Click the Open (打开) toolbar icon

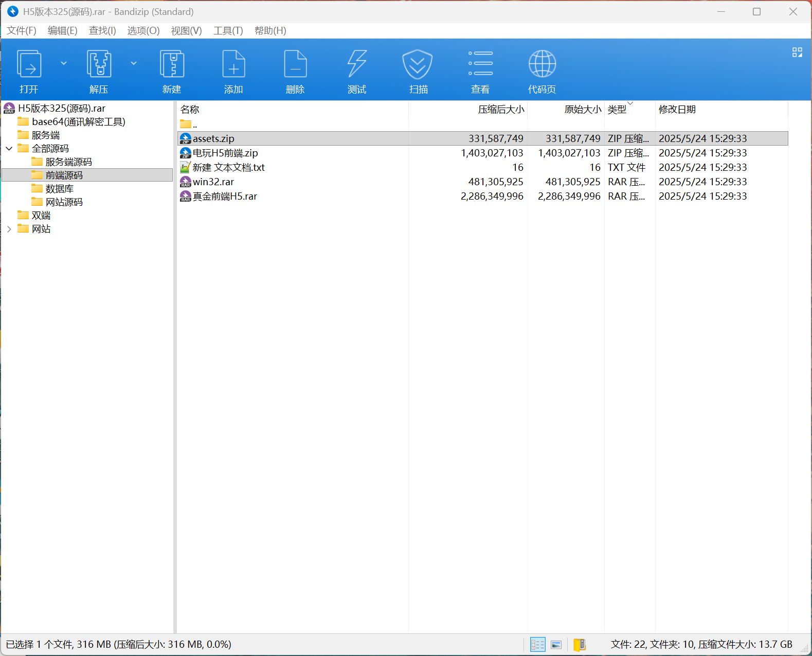click(x=29, y=64)
